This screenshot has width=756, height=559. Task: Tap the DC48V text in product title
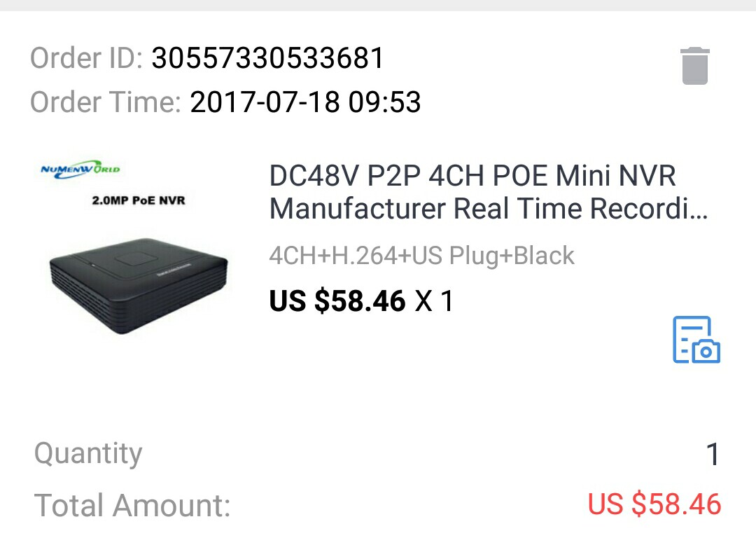(x=314, y=176)
